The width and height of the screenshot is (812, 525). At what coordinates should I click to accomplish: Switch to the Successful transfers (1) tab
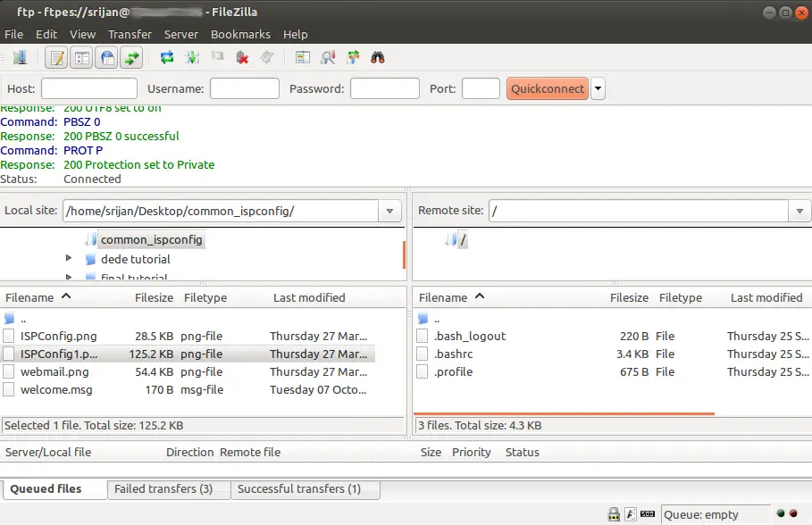click(x=305, y=489)
